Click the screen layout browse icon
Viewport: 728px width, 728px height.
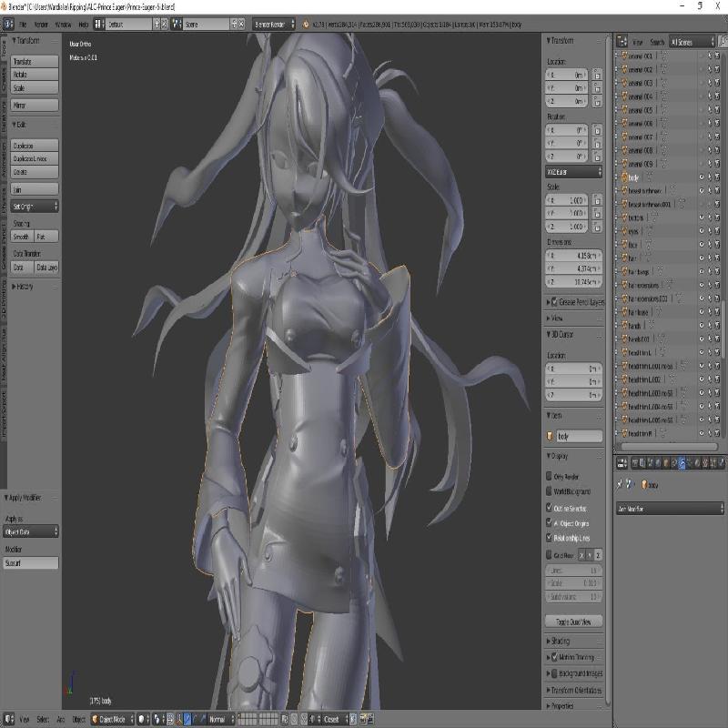(x=99, y=25)
